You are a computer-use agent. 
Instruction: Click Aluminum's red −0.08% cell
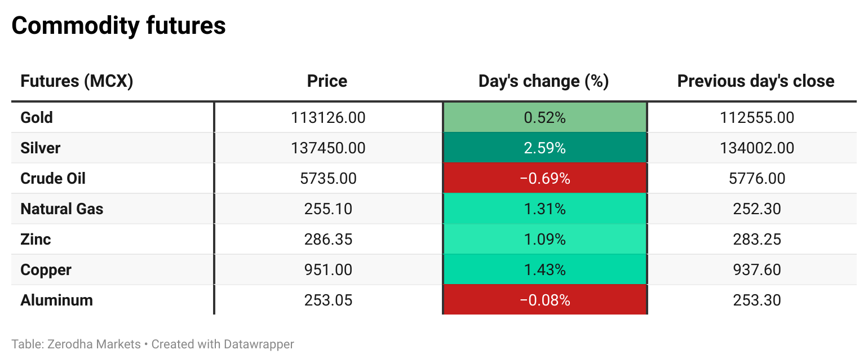click(x=544, y=300)
